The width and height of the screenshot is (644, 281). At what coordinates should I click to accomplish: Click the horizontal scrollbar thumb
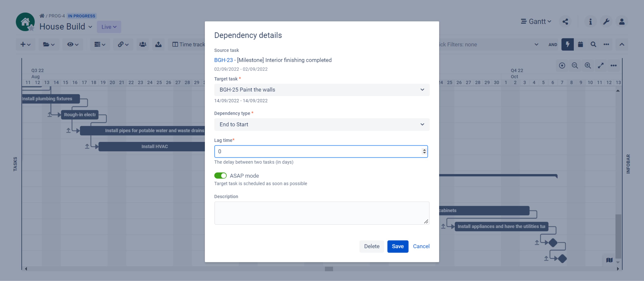[329, 269]
